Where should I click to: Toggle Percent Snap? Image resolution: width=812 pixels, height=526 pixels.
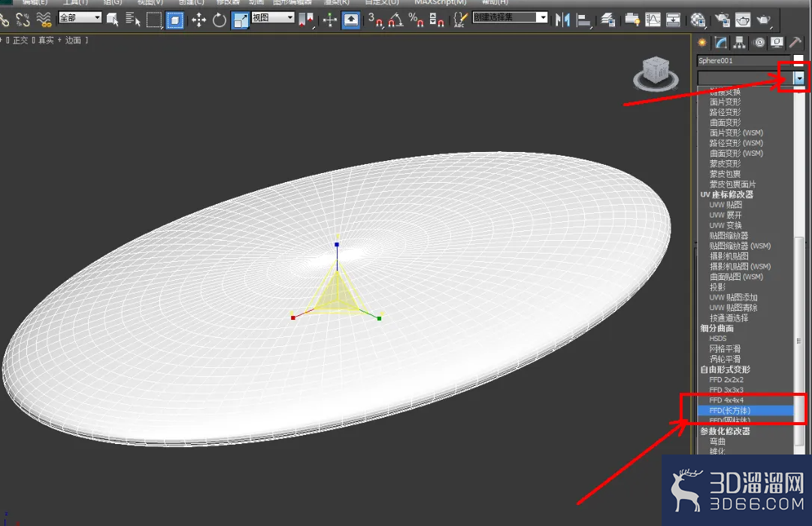(x=416, y=20)
